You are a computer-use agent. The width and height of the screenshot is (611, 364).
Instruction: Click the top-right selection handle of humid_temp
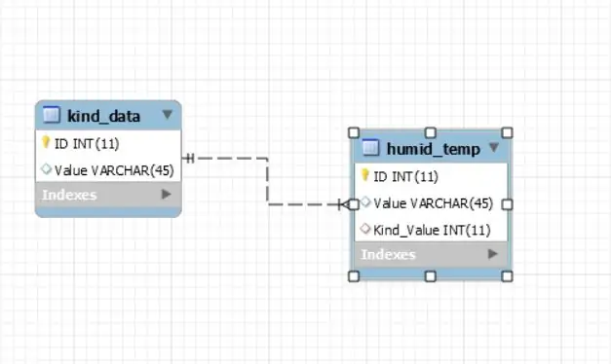click(x=507, y=132)
